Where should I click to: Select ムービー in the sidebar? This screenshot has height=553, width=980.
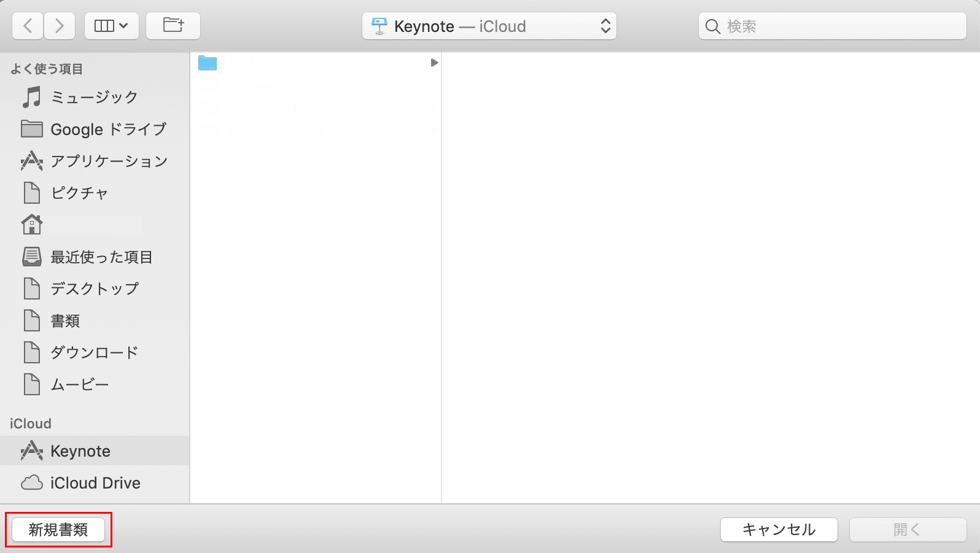[95, 384]
